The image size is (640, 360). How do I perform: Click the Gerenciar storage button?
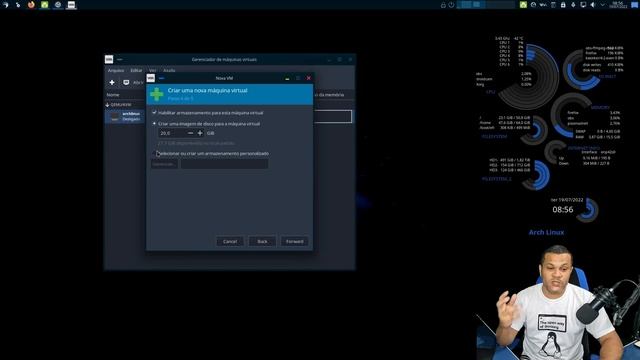[164, 164]
